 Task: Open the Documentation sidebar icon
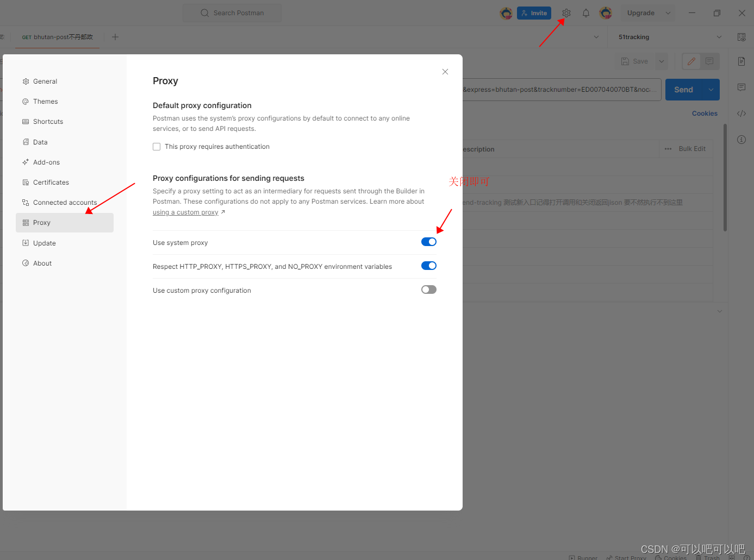(x=741, y=61)
